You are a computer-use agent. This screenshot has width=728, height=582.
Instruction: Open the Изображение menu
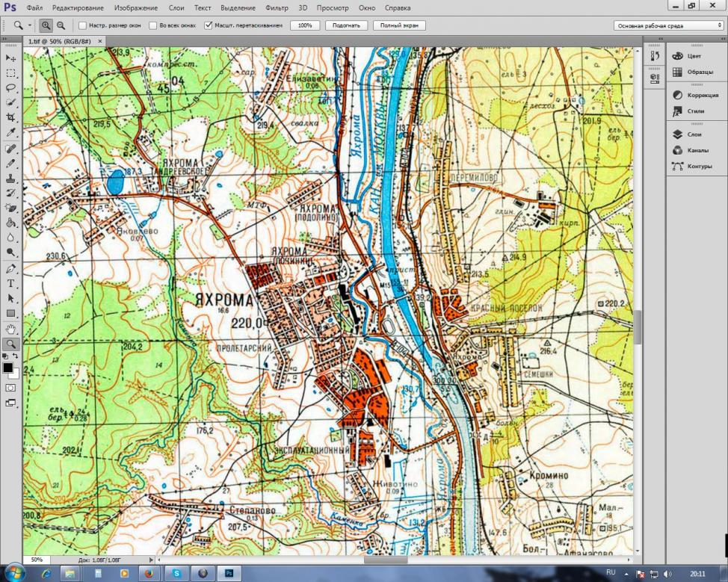(136, 7)
